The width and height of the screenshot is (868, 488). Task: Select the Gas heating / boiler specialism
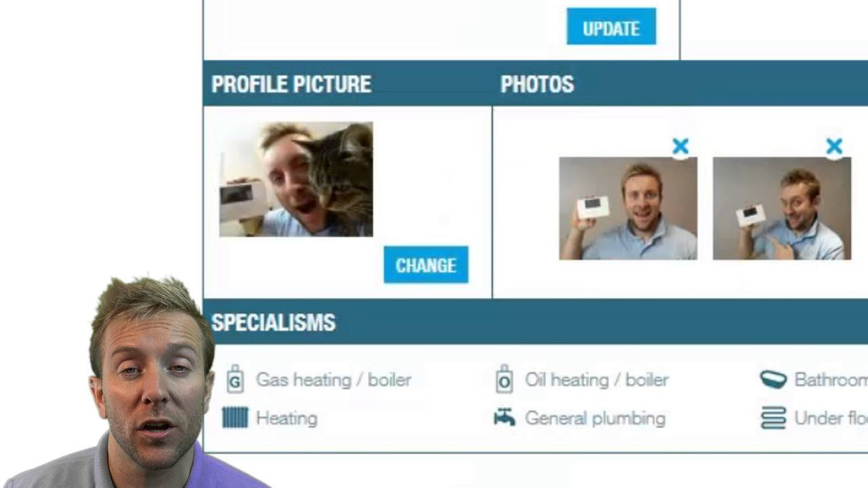333,380
